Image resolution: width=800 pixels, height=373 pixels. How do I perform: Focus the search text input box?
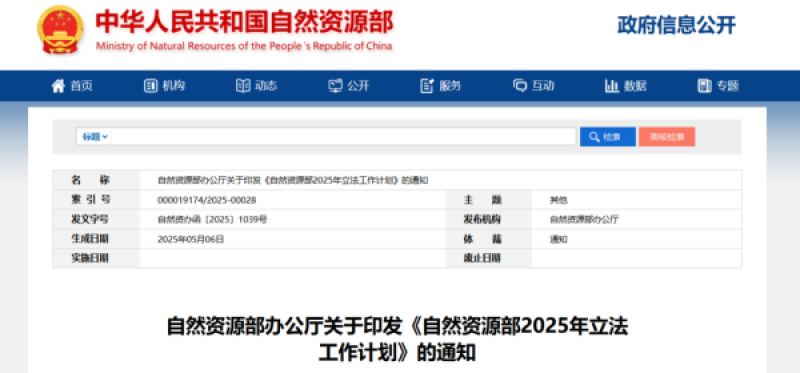(x=343, y=137)
